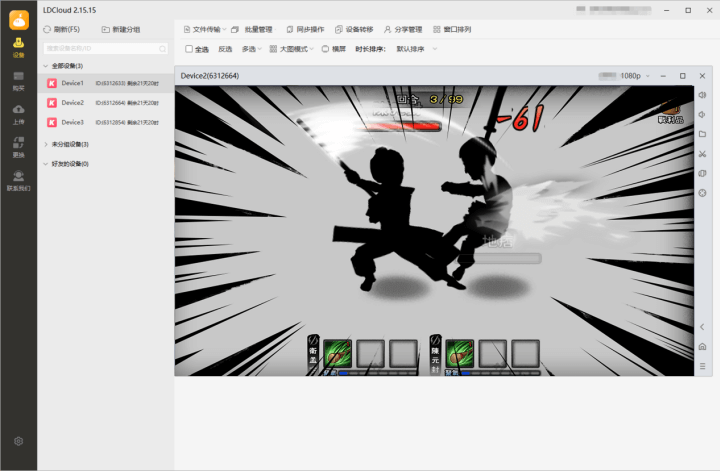Image resolution: width=720 pixels, height=471 pixels.
Task: Tap the Android recent apps menu icon
Action: coord(702,366)
